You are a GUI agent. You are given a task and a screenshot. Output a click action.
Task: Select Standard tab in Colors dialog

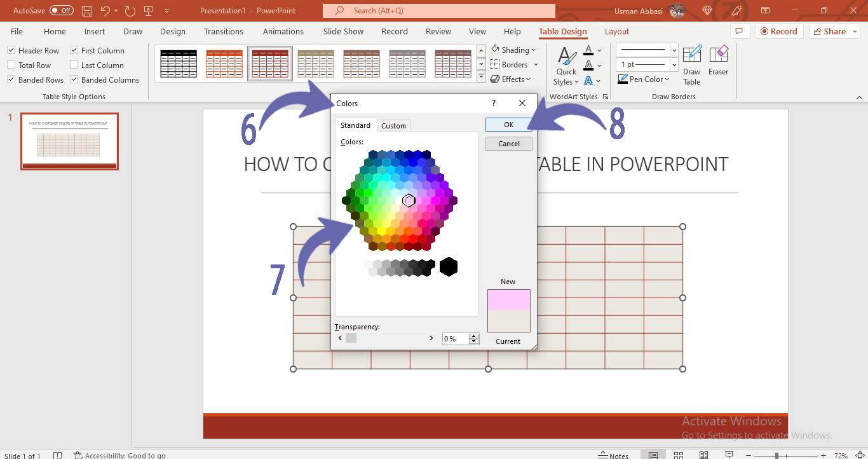coord(355,125)
